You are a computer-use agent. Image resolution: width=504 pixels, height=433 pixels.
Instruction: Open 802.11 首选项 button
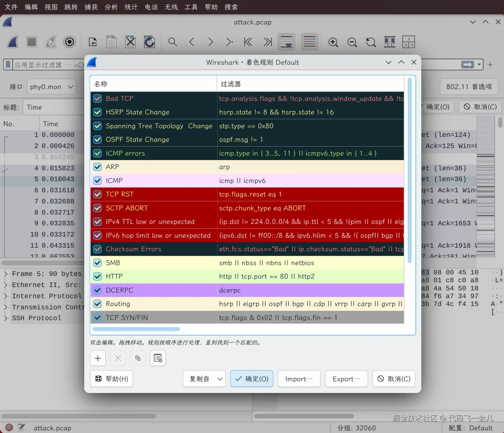pos(469,87)
